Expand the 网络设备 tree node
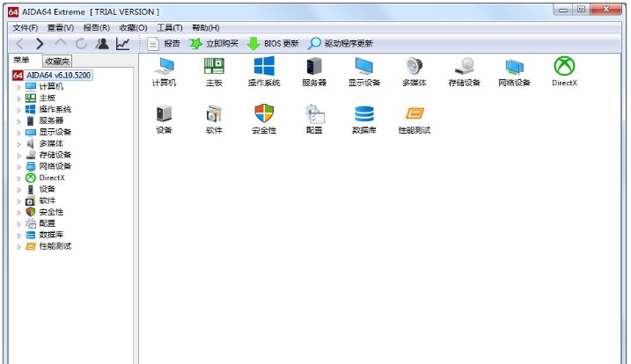 tap(18, 166)
